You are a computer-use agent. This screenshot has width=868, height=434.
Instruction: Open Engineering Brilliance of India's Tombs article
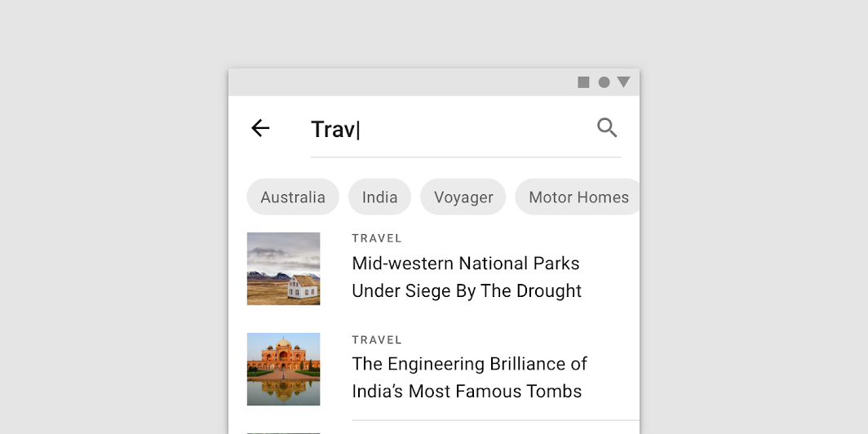tap(469, 378)
